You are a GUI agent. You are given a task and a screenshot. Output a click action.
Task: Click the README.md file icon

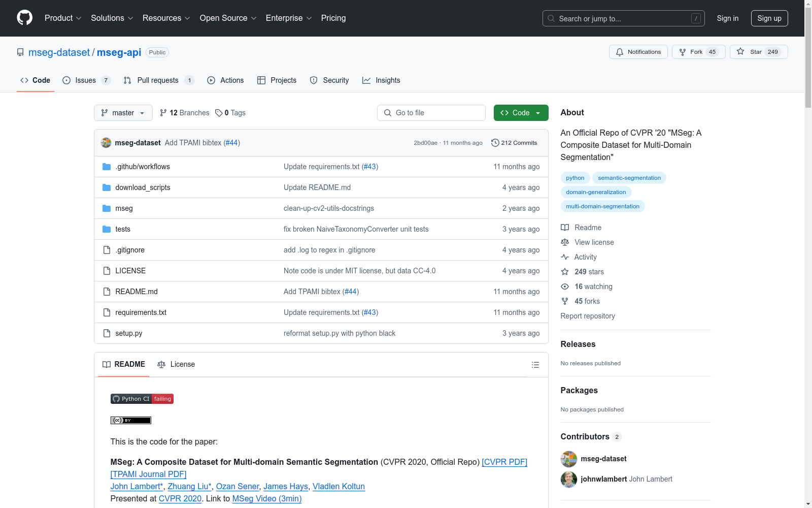pyautogui.click(x=107, y=292)
